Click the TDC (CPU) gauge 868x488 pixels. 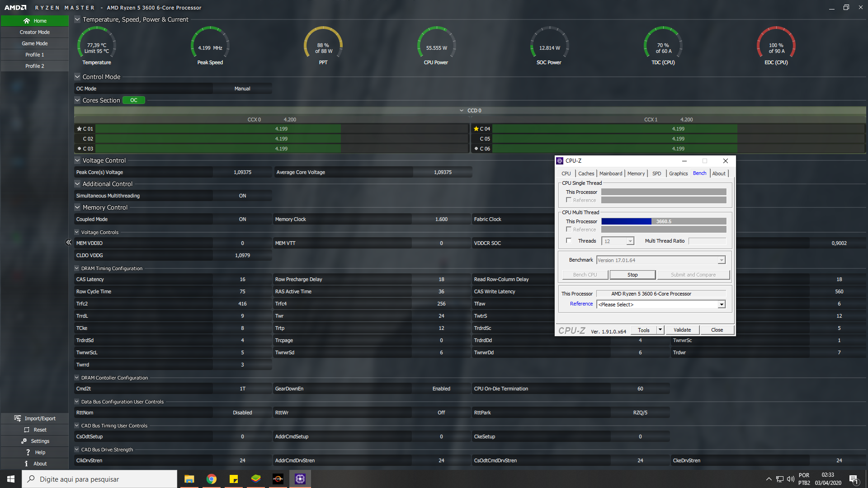pyautogui.click(x=663, y=45)
